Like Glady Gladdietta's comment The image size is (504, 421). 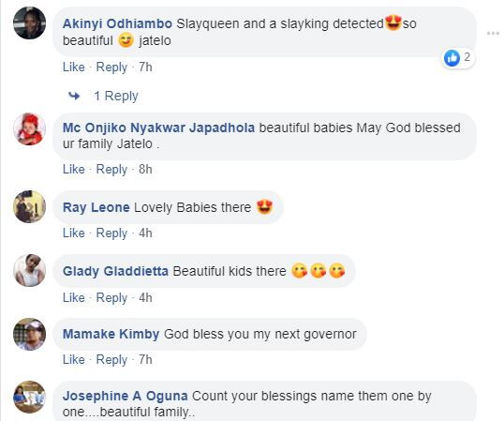(x=74, y=297)
